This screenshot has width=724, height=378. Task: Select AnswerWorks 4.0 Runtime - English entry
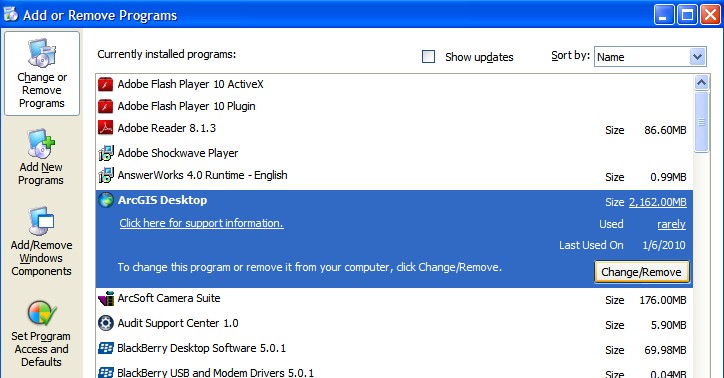click(x=394, y=175)
